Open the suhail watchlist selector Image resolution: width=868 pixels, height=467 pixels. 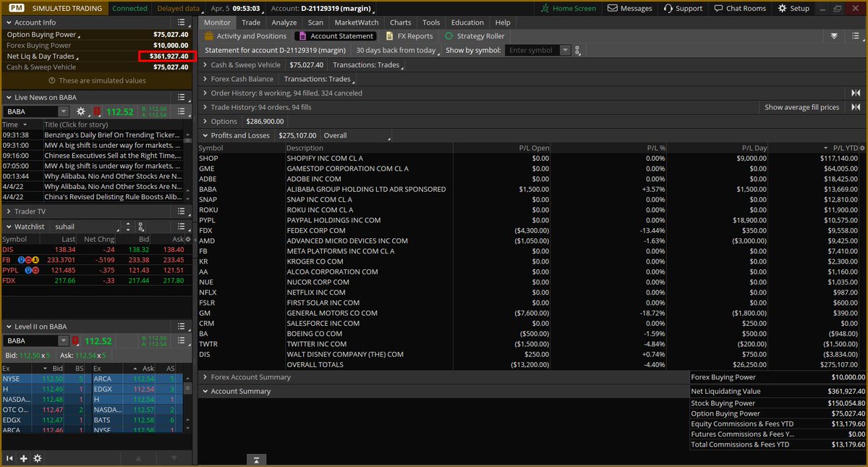[x=85, y=227]
